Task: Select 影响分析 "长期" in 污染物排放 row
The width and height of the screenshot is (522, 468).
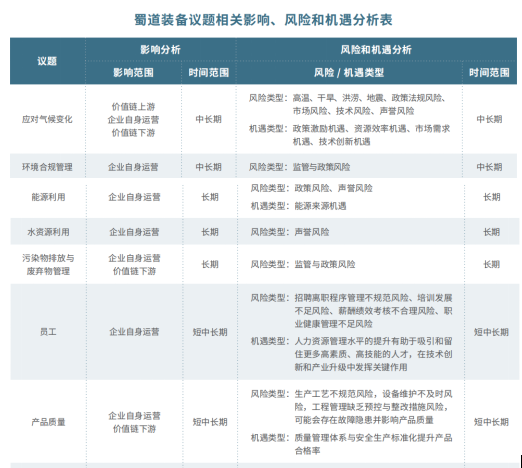Action: 210,264
